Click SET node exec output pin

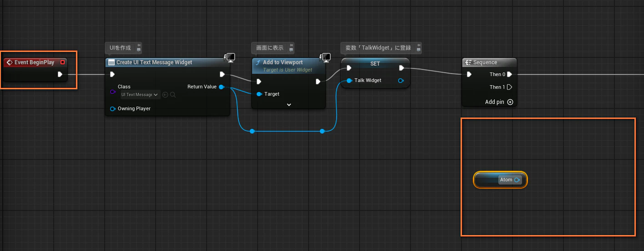[x=401, y=68]
